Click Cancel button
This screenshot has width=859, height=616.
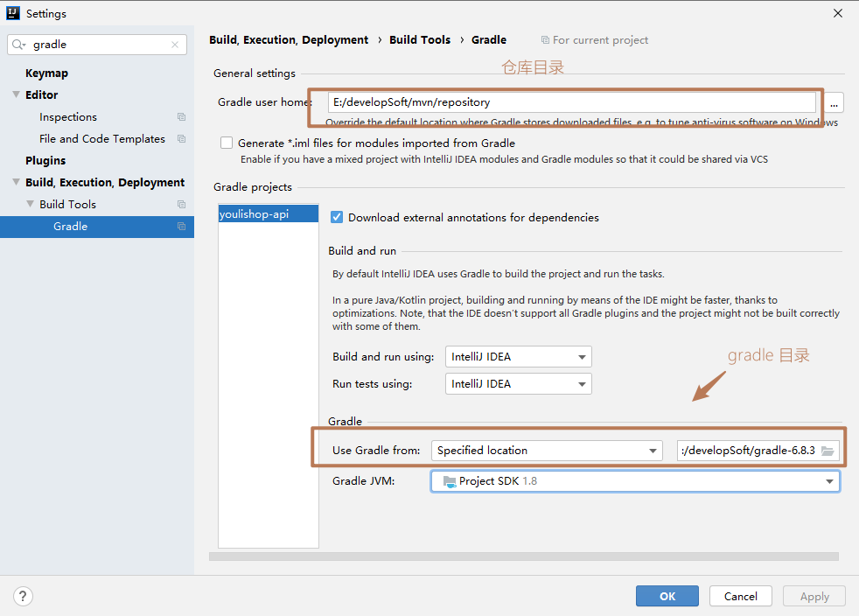click(741, 596)
